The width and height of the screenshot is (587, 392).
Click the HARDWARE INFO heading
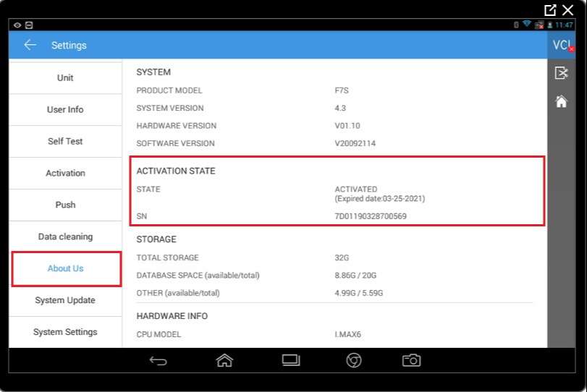point(172,316)
